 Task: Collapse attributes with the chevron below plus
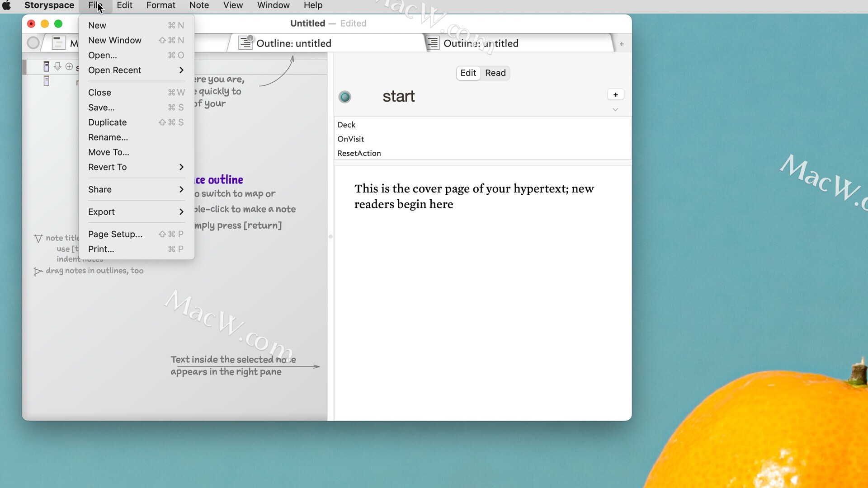(615, 109)
